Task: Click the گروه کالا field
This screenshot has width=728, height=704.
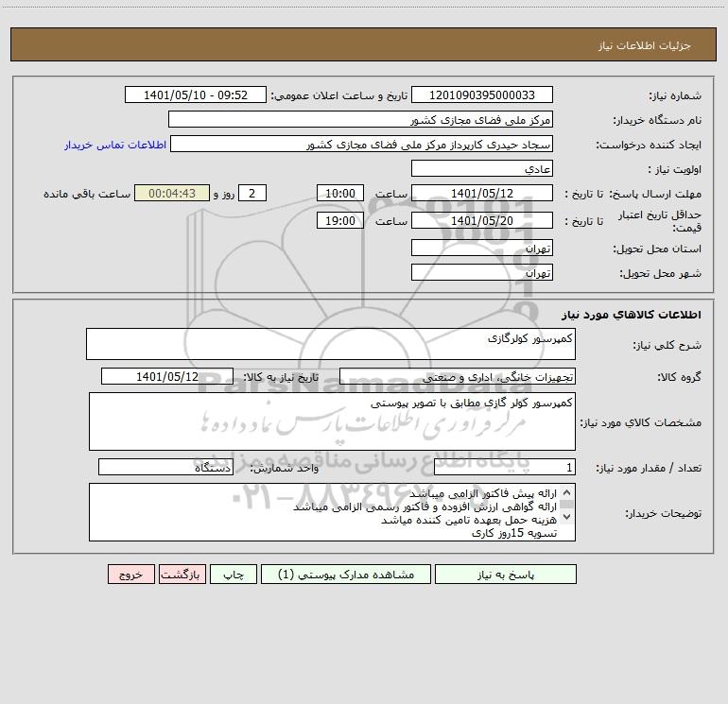Action: coord(458,376)
